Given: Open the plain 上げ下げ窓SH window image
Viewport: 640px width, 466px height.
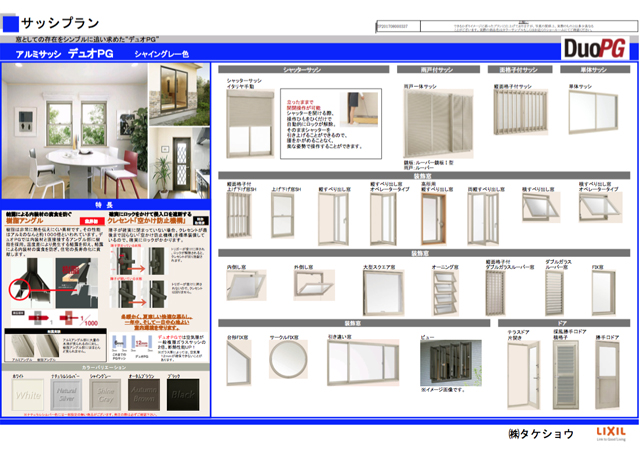Looking at the screenshot, I should (x=282, y=215).
